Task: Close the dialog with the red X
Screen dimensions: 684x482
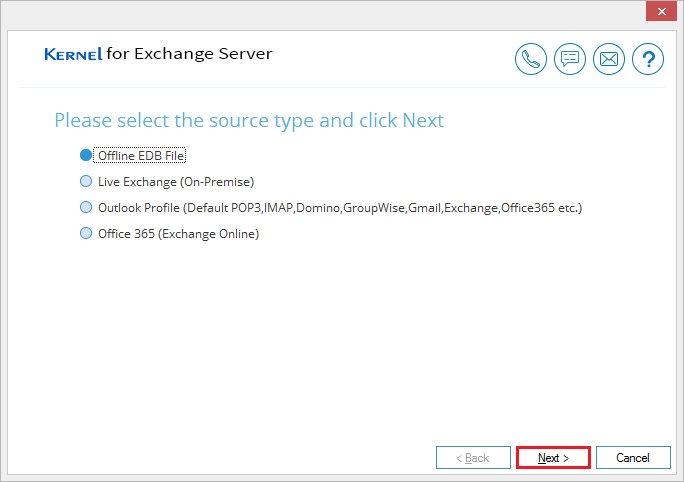Action: pyautogui.click(x=661, y=11)
